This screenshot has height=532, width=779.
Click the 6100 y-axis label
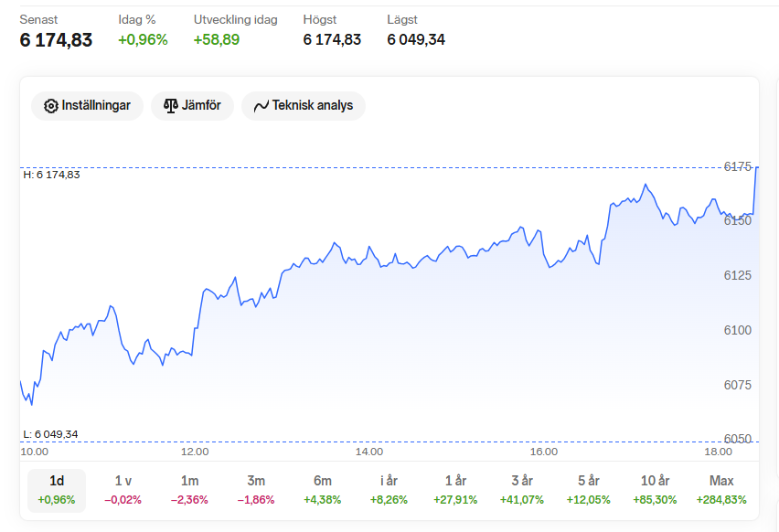[737, 330]
